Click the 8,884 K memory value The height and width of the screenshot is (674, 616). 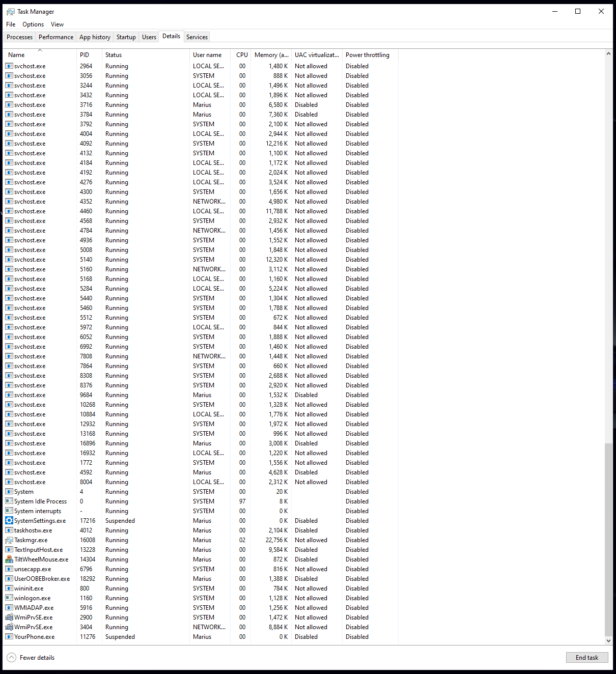click(278, 627)
